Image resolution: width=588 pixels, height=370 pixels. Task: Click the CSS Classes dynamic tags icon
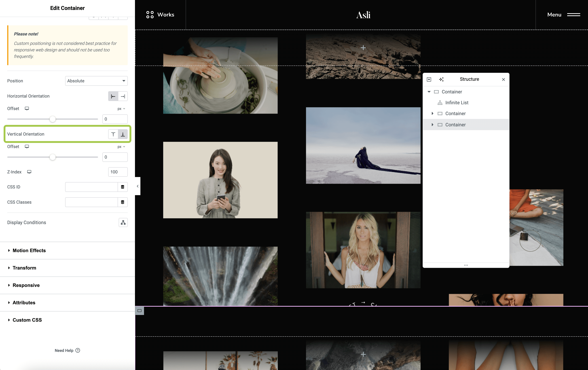123,202
